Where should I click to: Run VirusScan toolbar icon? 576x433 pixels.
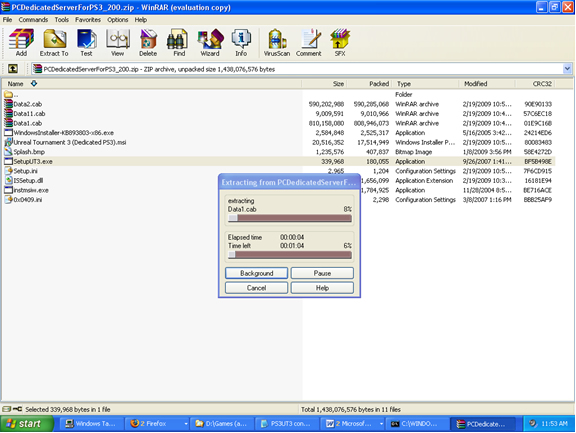coord(277,39)
